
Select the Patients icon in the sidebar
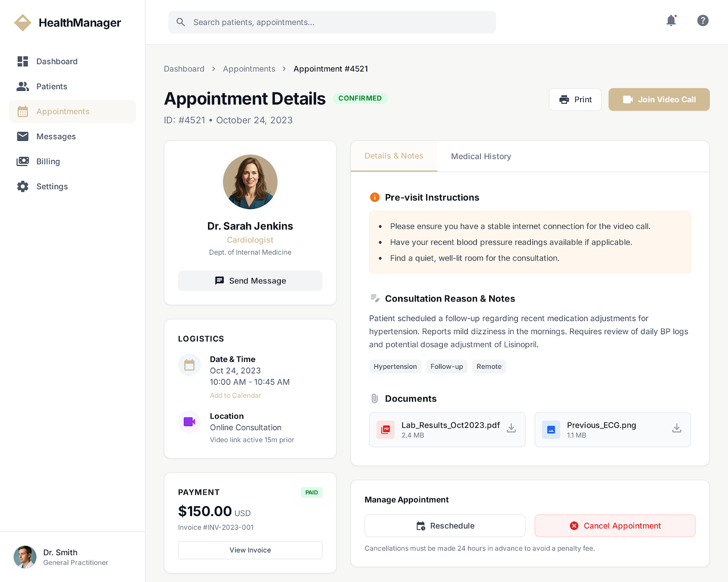[23, 86]
